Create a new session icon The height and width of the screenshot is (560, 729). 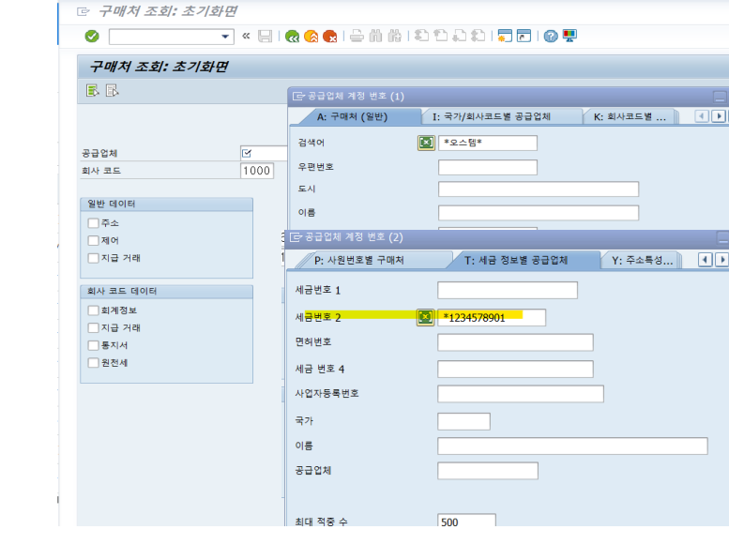[x=505, y=36]
